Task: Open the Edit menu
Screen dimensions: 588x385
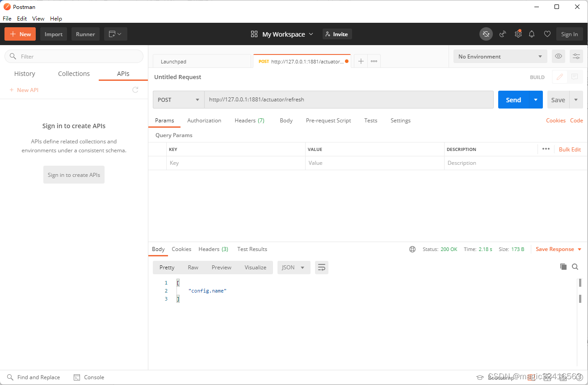Action: [22, 18]
